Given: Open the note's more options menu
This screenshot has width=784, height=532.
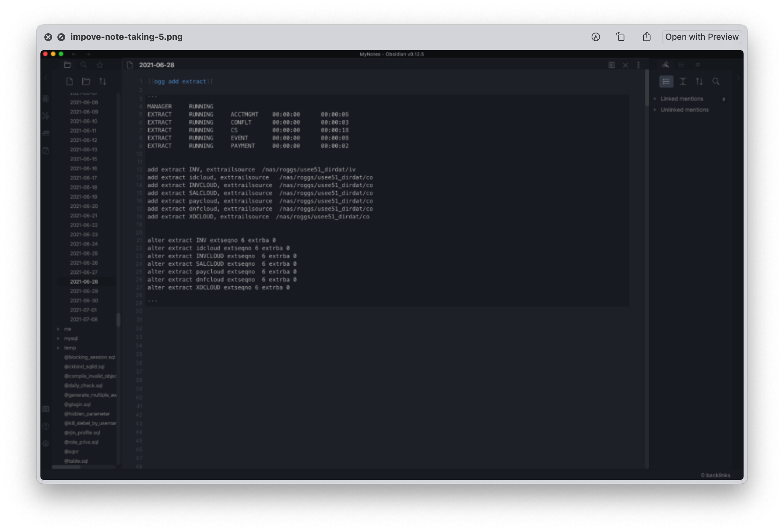Looking at the screenshot, I should click(638, 65).
